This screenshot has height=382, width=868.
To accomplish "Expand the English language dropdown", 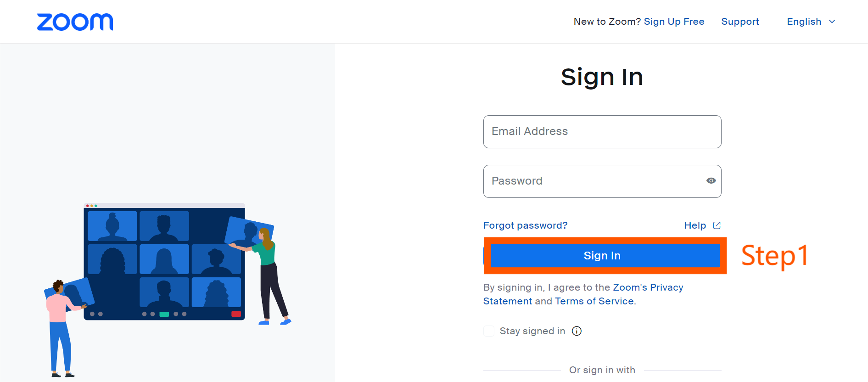I will 811,22.
